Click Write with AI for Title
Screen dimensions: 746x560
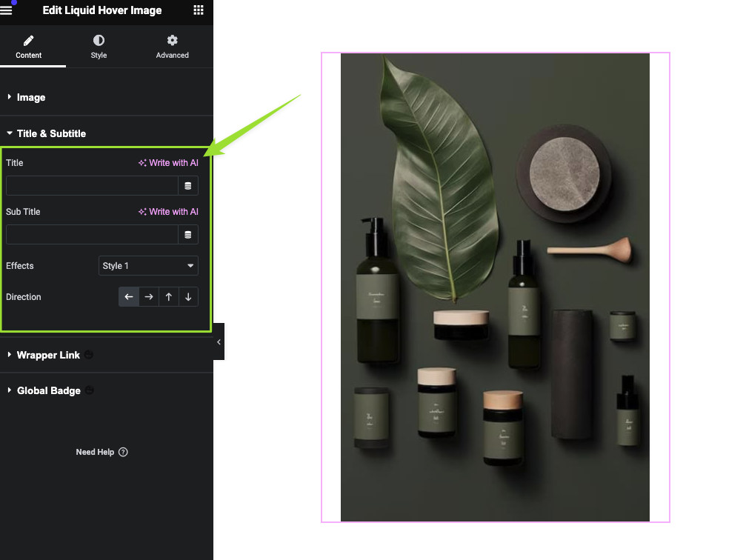pos(168,163)
